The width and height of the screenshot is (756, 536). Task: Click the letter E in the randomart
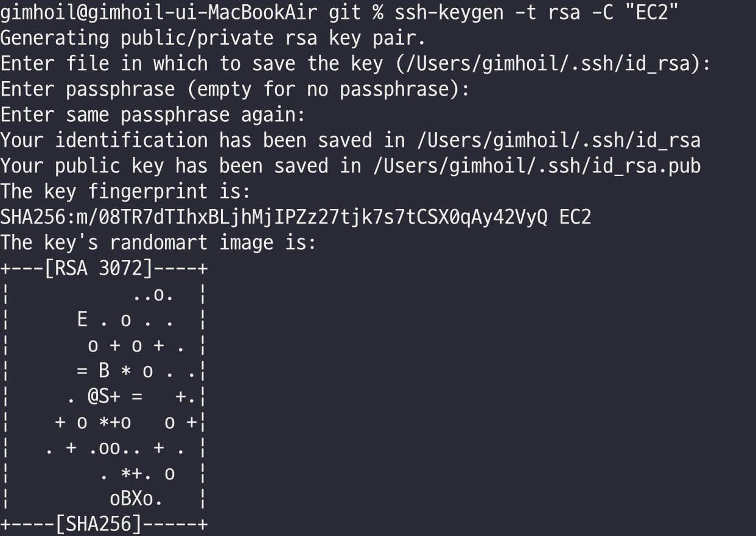83,320
